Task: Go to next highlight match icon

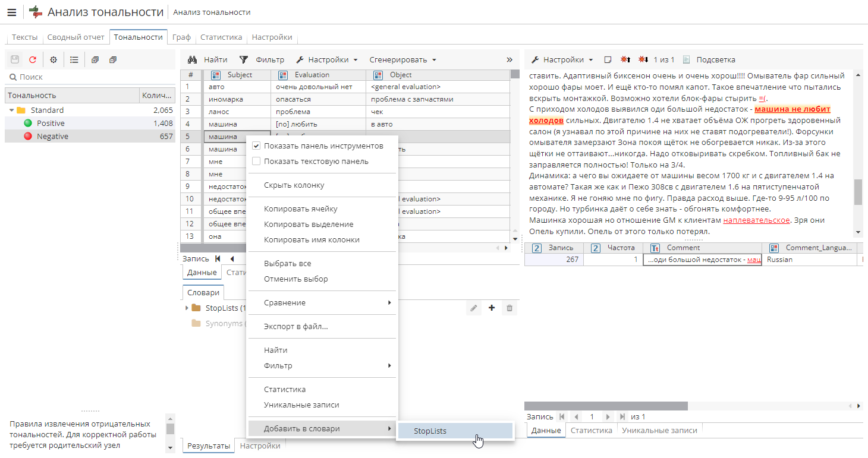Action: point(643,59)
